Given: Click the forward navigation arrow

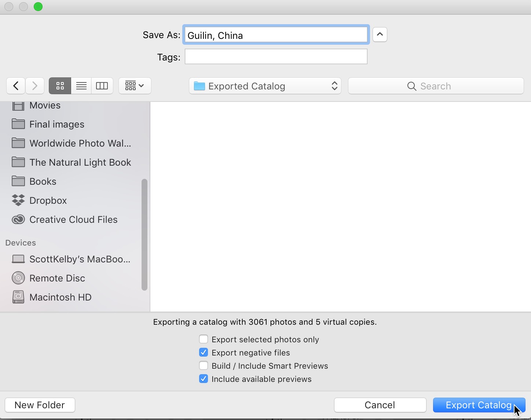Looking at the screenshot, I should point(35,86).
